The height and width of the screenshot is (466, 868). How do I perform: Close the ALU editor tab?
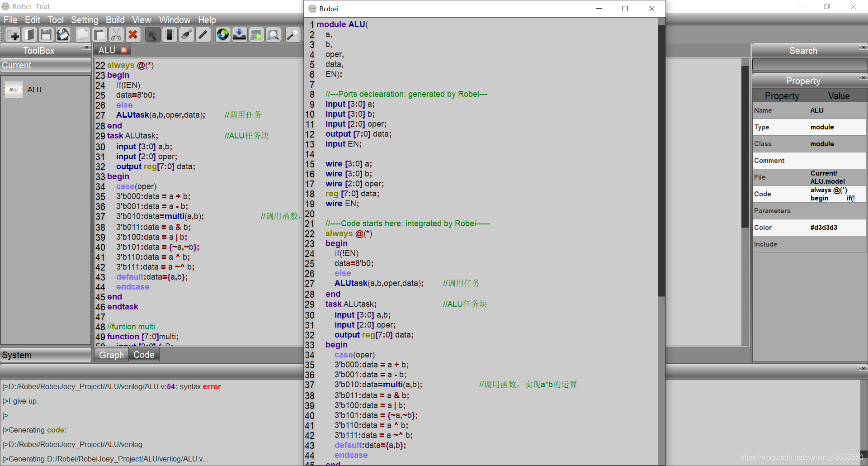click(x=124, y=50)
